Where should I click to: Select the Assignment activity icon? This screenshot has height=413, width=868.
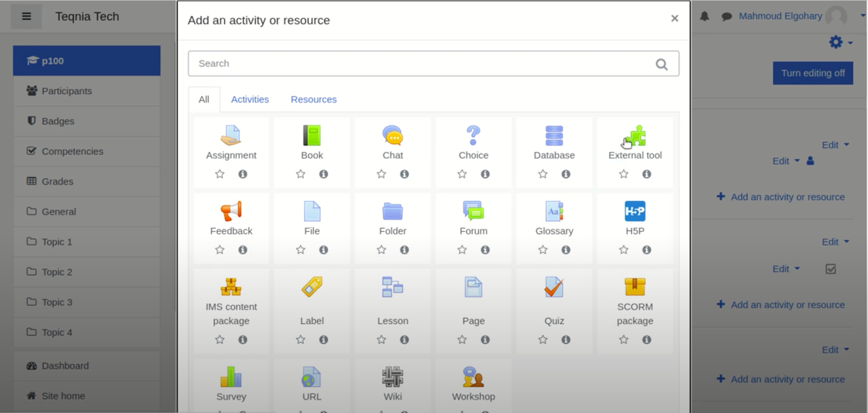231,135
